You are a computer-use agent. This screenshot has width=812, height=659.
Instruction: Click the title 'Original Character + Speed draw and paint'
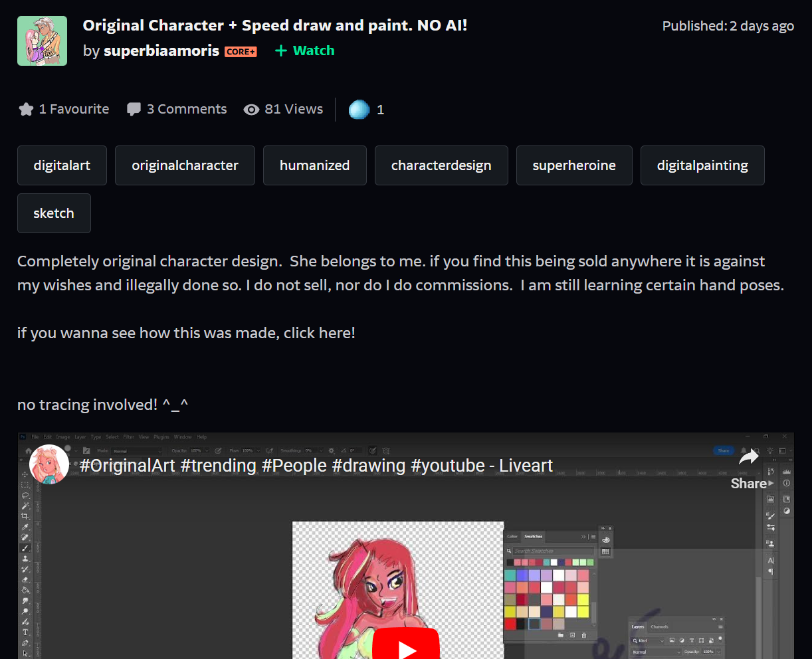[x=275, y=25]
